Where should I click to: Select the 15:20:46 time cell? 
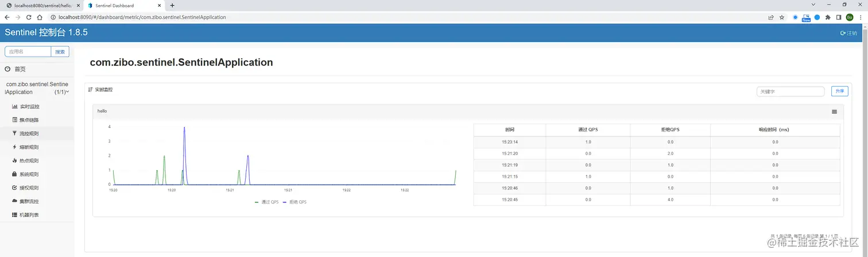510,188
